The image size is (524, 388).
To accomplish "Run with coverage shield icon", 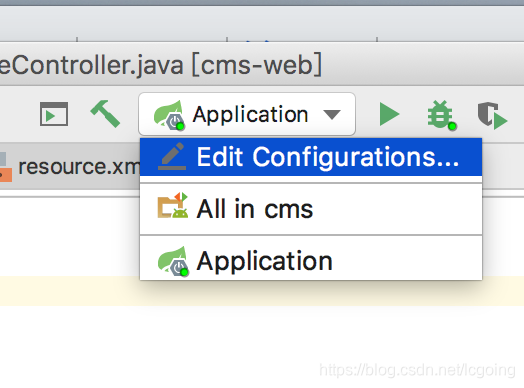I will [x=492, y=115].
